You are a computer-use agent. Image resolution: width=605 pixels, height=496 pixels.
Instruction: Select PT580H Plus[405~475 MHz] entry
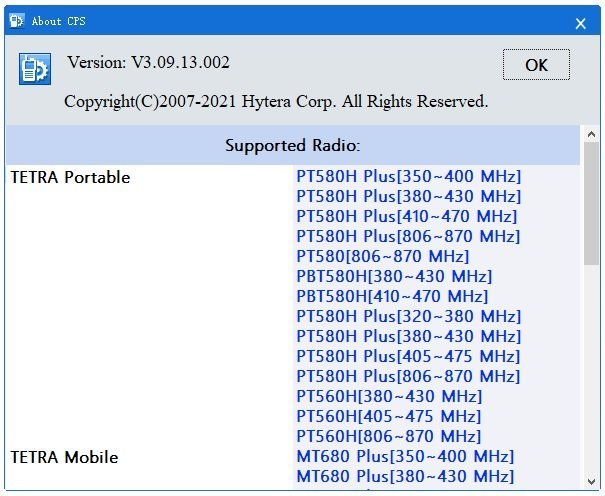coord(408,356)
